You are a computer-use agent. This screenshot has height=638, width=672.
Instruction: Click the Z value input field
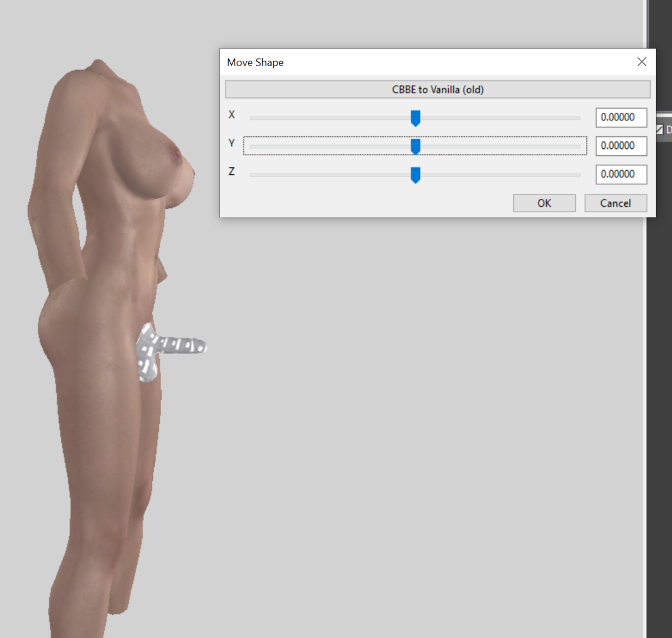[621, 174]
